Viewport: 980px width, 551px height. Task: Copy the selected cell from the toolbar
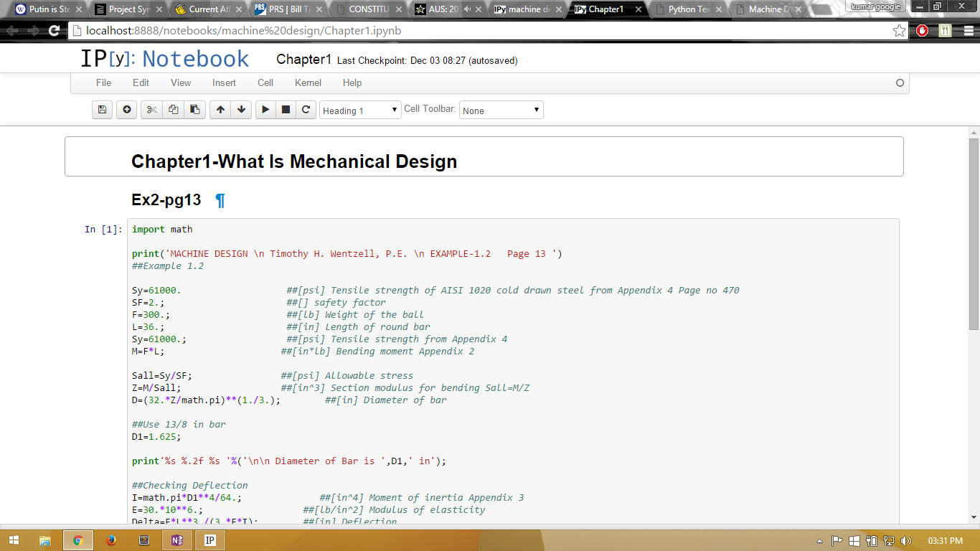click(173, 110)
